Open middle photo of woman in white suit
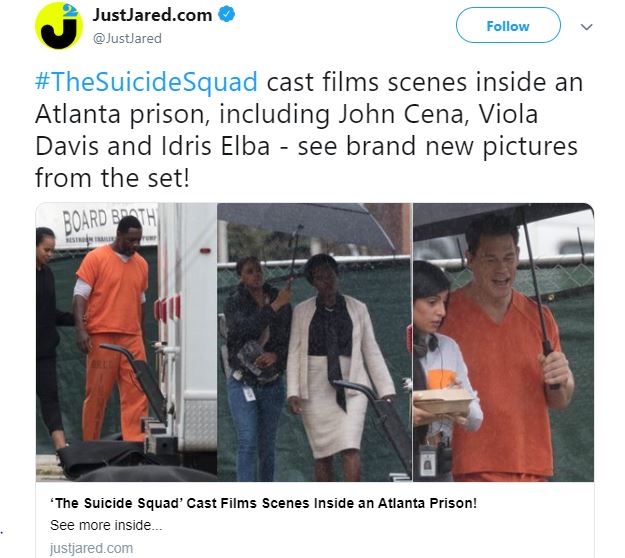Screen dimensions: 625x558 point(314,342)
